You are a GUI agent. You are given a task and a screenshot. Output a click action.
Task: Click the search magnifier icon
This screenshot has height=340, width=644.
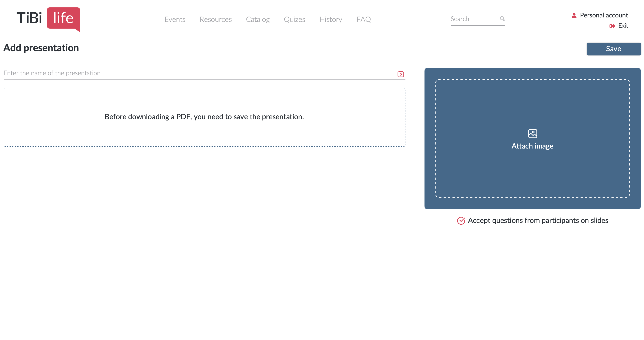(x=502, y=19)
